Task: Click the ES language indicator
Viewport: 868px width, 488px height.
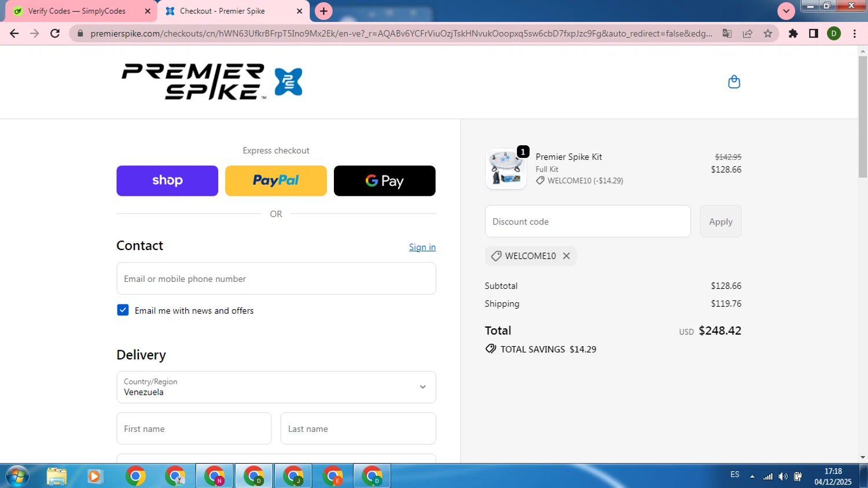Action: [x=735, y=475]
